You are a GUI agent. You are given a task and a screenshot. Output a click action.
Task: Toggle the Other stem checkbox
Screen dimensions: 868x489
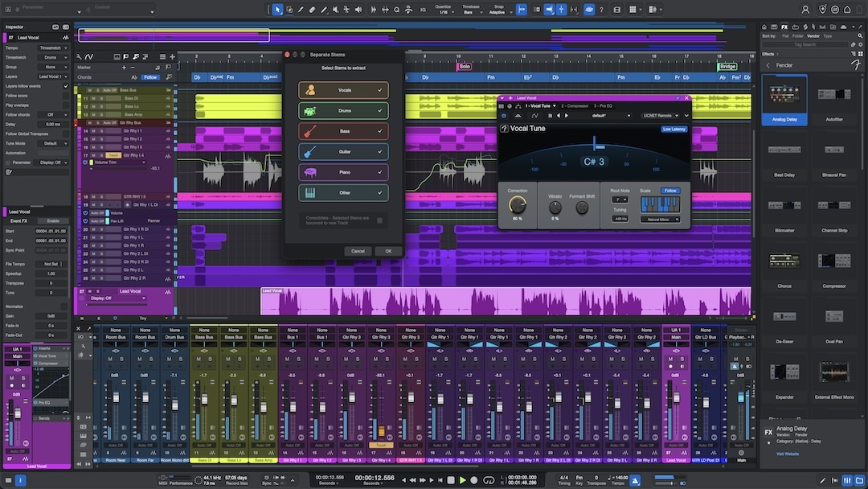point(379,193)
